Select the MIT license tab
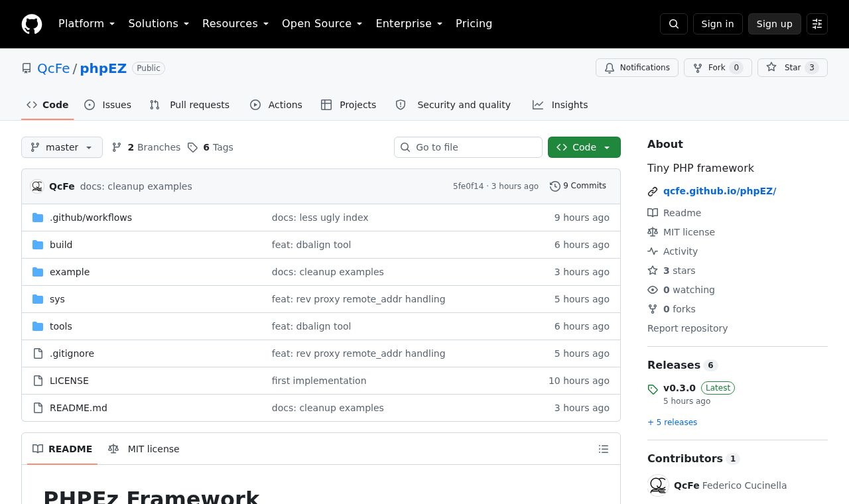Screen dimensions: 849x504 [x=144, y=449]
